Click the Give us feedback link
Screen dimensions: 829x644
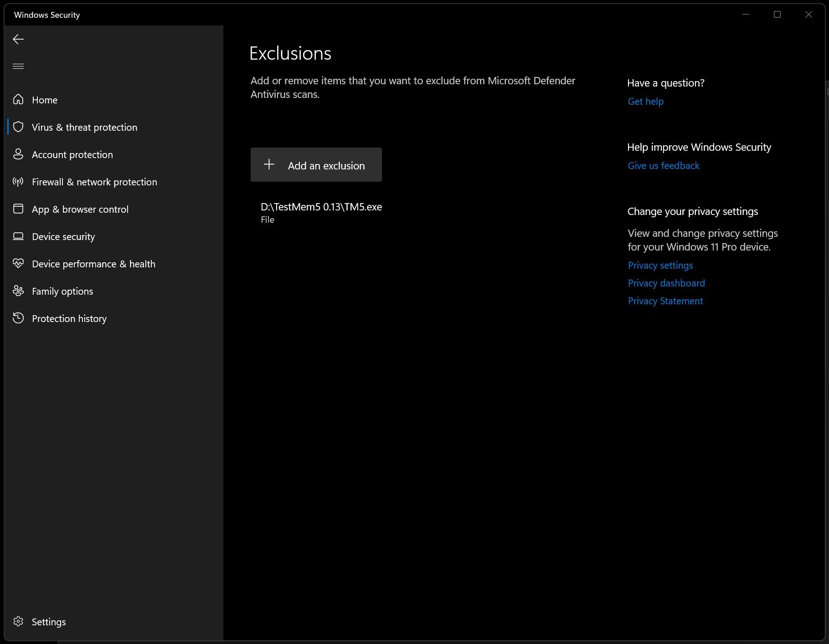[663, 166]
